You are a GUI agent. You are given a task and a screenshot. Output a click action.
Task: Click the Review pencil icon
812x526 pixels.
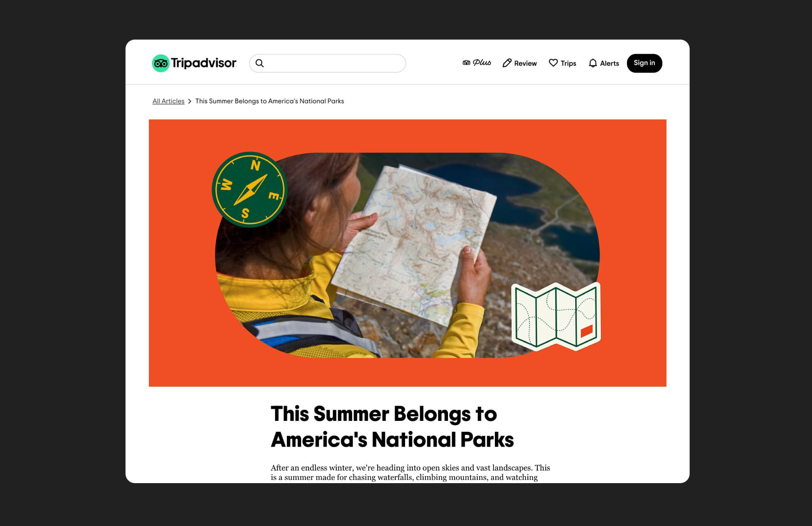507,63
